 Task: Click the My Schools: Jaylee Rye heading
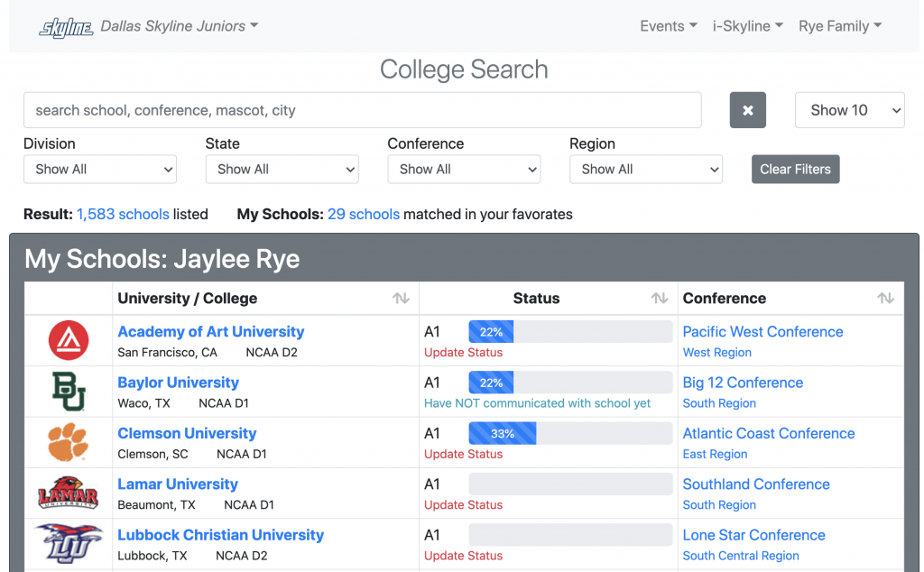coord(162,259)
